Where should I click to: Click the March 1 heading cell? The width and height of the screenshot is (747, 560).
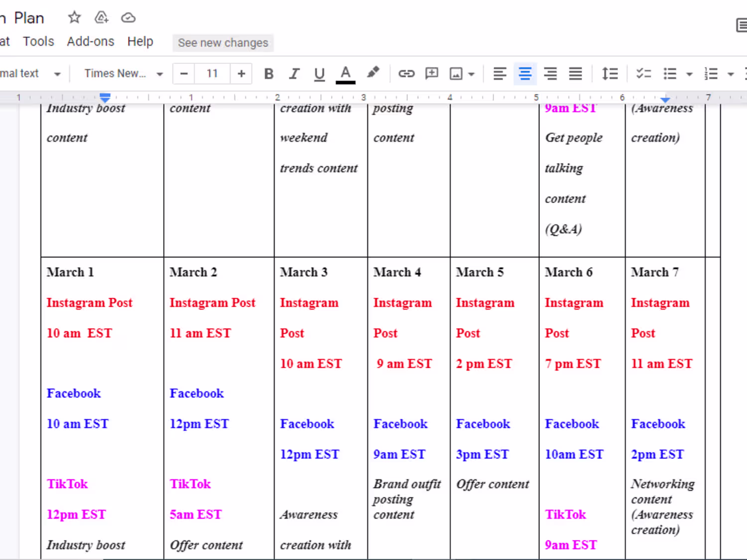(70, 272)
